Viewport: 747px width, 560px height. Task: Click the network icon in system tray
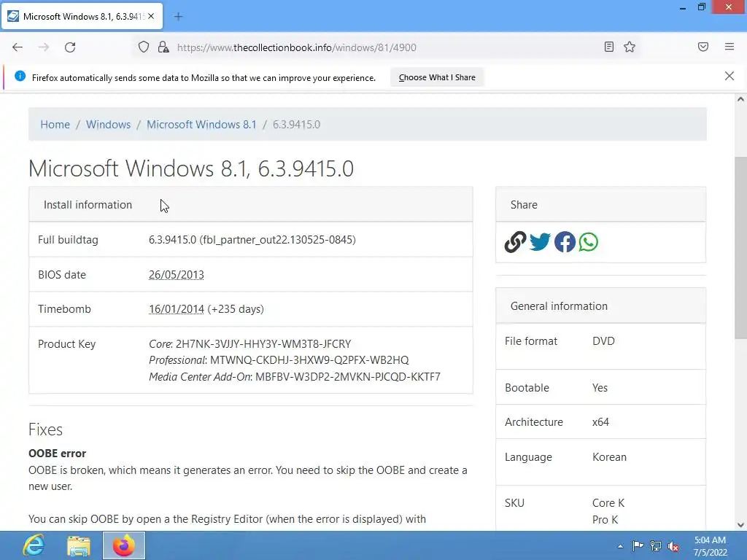pos(656,546)
